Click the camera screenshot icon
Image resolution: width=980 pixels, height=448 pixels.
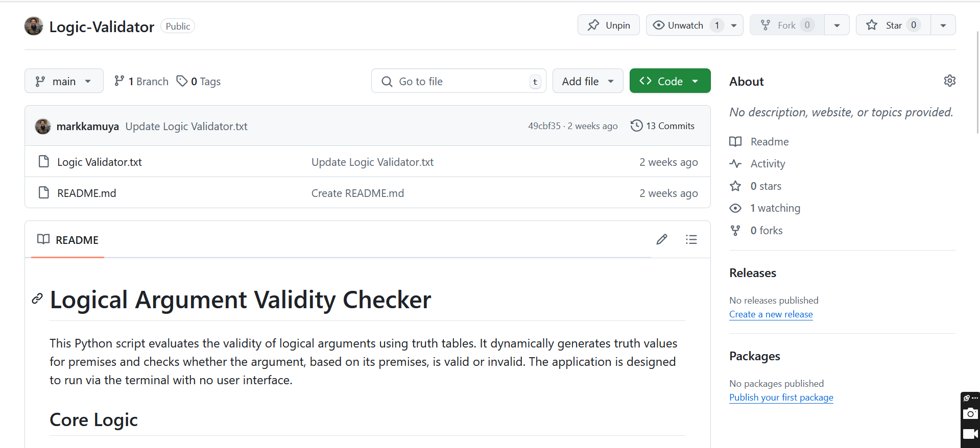coord(970,414)
